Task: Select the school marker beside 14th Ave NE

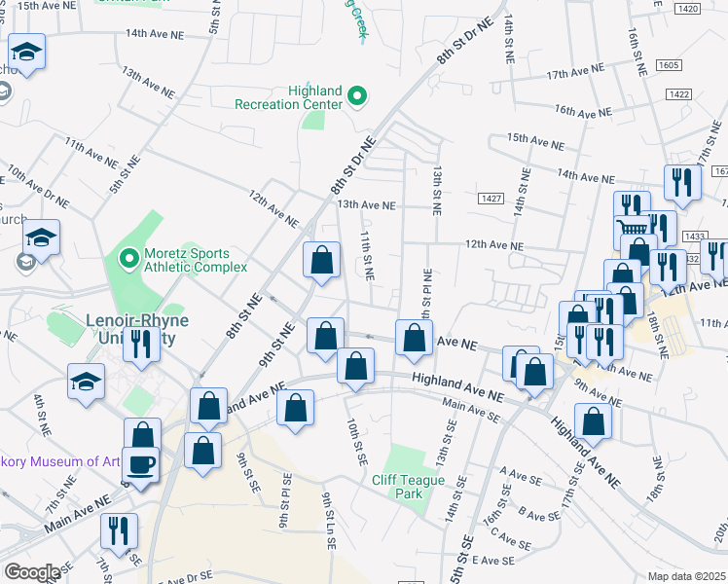Action: [27, 52]
